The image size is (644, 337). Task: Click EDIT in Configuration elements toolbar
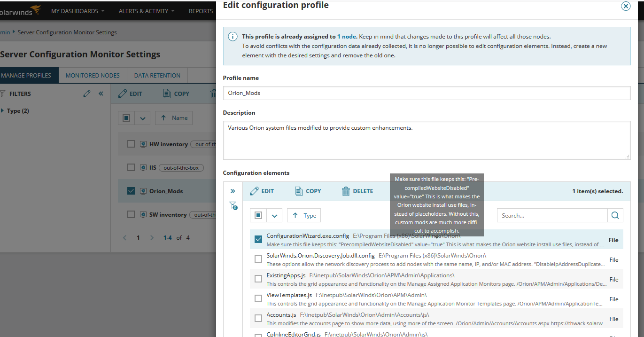[262, 191]
